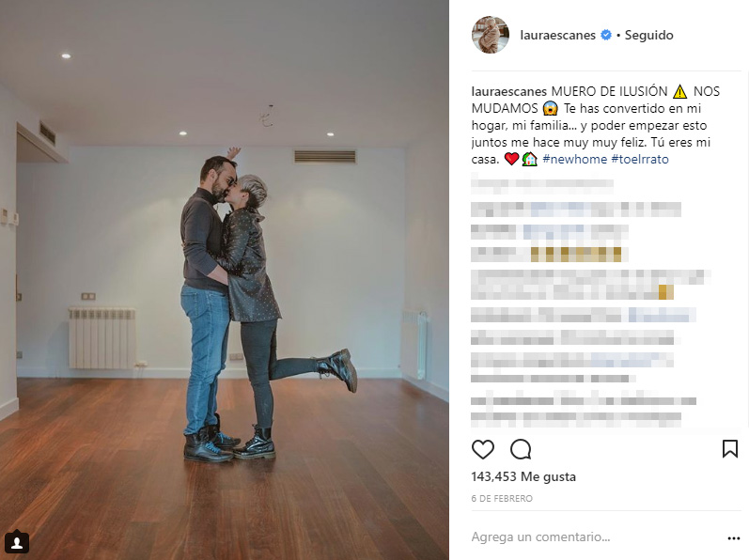Open the three-dot more options menu
This screenshot has height=560, width=749.
[733, 538]
